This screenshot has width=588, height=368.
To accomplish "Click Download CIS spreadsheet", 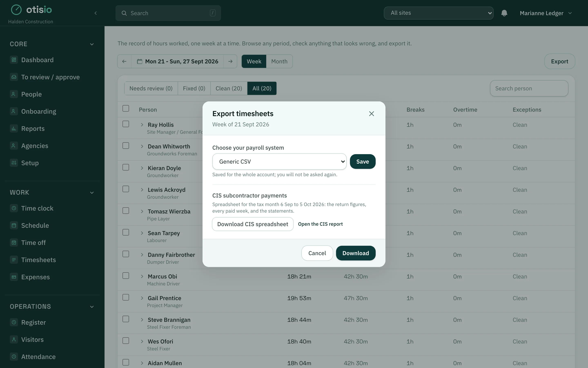I will pos(253,224).
